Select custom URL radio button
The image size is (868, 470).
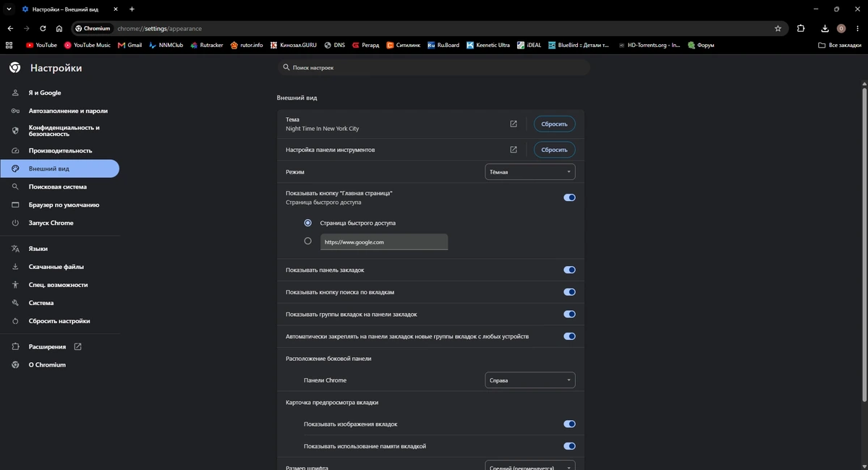(x=308, y=242)
